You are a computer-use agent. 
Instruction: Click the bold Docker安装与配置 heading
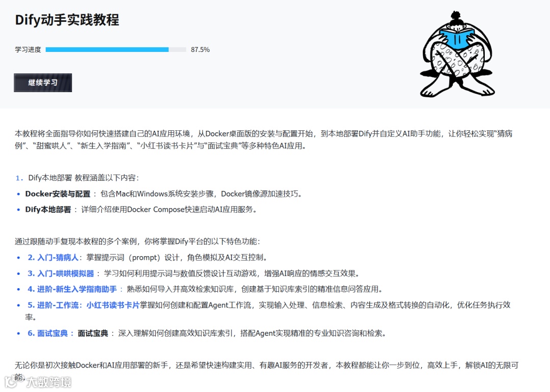(58, 194)
